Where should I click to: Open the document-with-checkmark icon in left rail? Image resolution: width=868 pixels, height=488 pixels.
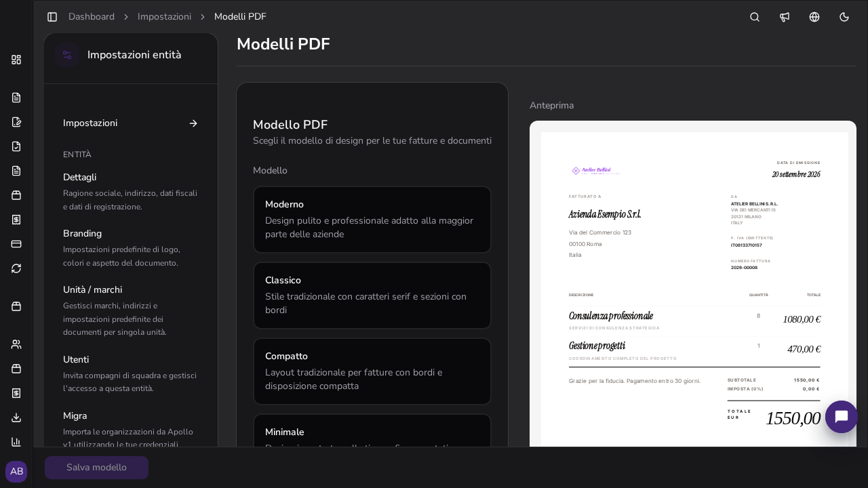click(16, 146)
